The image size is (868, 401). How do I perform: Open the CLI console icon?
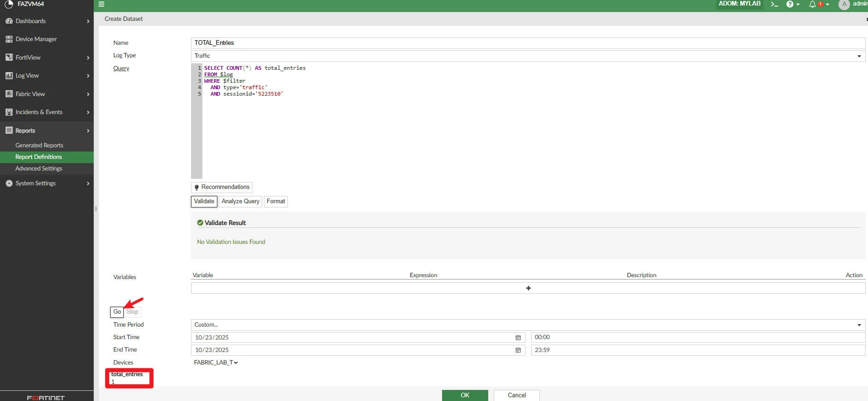click(x=774, y=4)
